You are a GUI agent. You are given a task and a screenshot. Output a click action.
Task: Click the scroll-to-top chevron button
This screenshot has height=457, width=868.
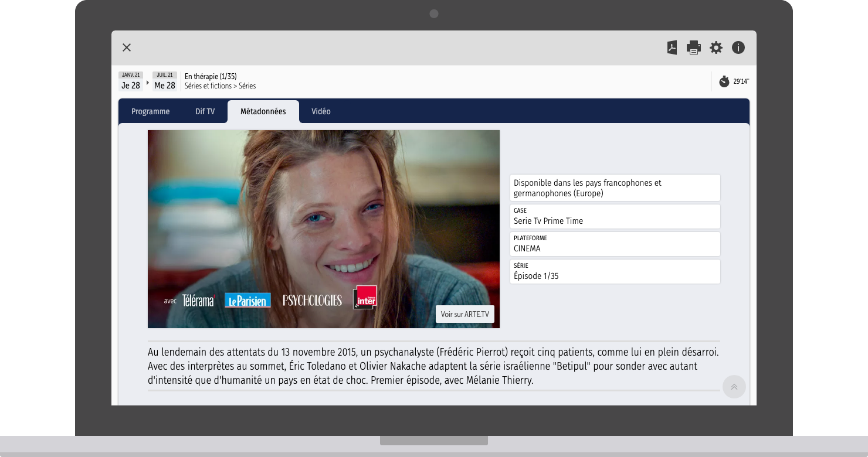[x=734, y=387]
